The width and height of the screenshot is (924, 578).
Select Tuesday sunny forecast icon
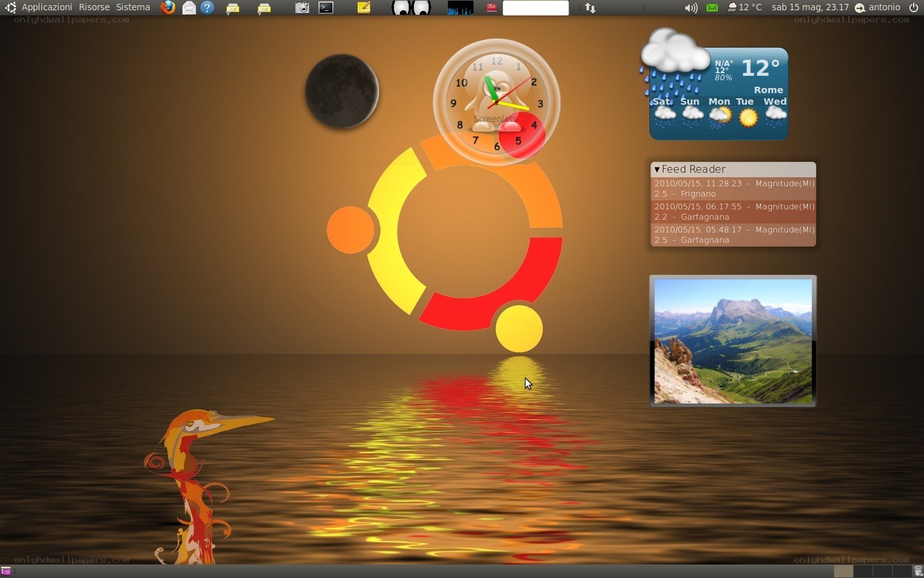(x=748, y=118)
